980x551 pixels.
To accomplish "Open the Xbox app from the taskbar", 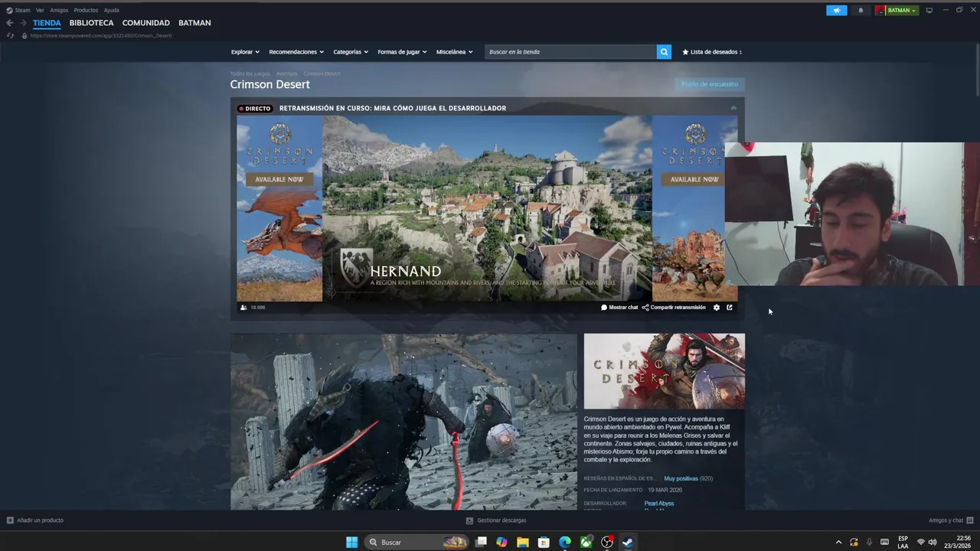I will tap(586, 542).
